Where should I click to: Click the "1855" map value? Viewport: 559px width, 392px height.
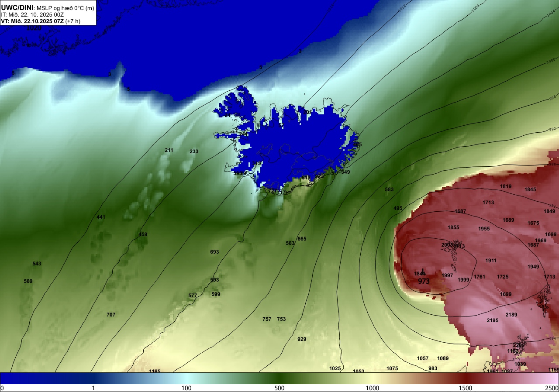click(453, 227)
